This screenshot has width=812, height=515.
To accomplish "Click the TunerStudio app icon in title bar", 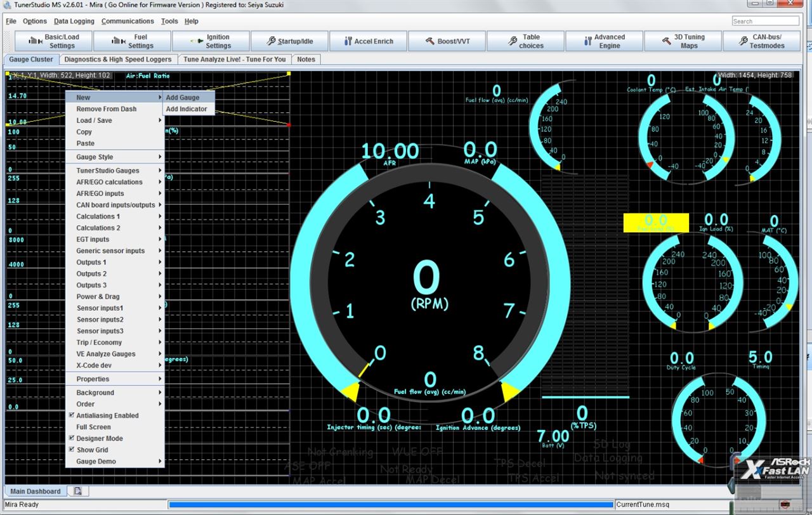I will (x=6, y=4).
